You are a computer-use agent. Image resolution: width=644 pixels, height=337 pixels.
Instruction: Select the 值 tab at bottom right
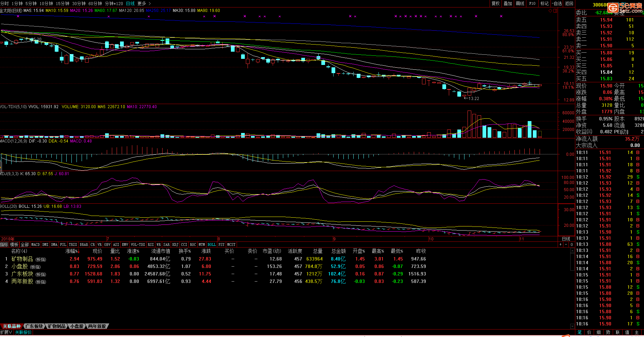coord(627,332)
